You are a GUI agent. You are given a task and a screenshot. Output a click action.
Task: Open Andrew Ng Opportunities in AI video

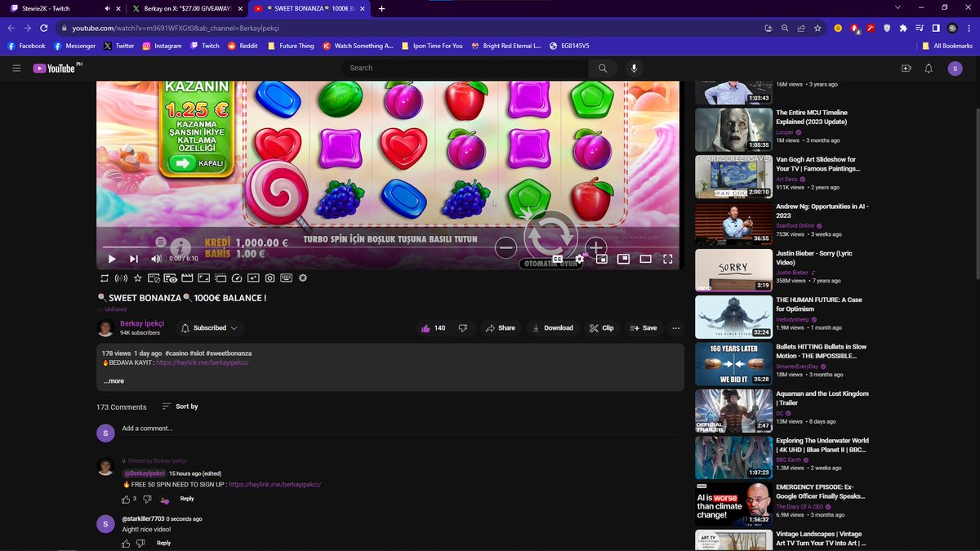pyautogui.click(x=733, y=224)
